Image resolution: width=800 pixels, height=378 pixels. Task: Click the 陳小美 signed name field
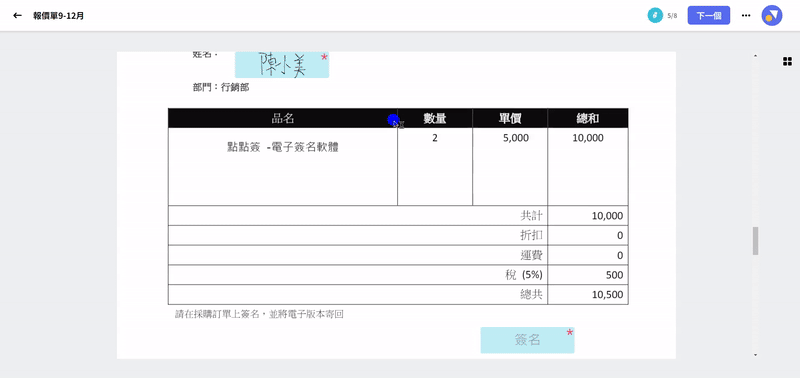pyautogui.click(x=282, y=65)
